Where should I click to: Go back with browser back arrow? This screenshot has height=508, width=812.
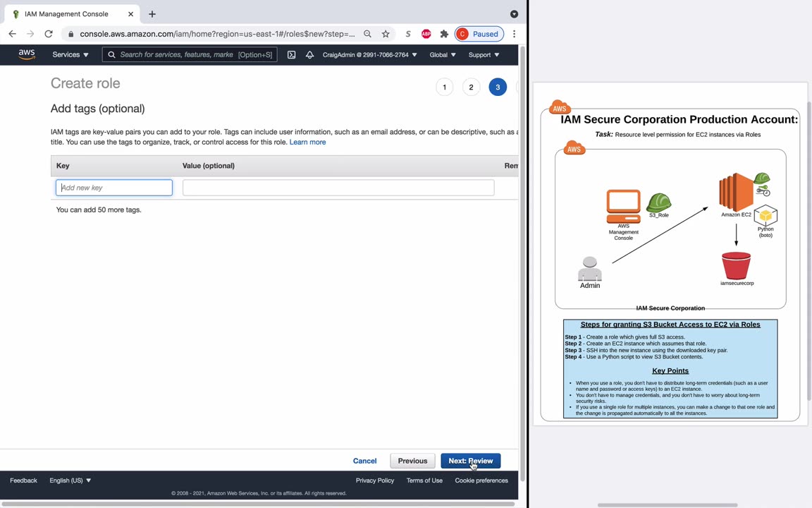click(13, 34)
